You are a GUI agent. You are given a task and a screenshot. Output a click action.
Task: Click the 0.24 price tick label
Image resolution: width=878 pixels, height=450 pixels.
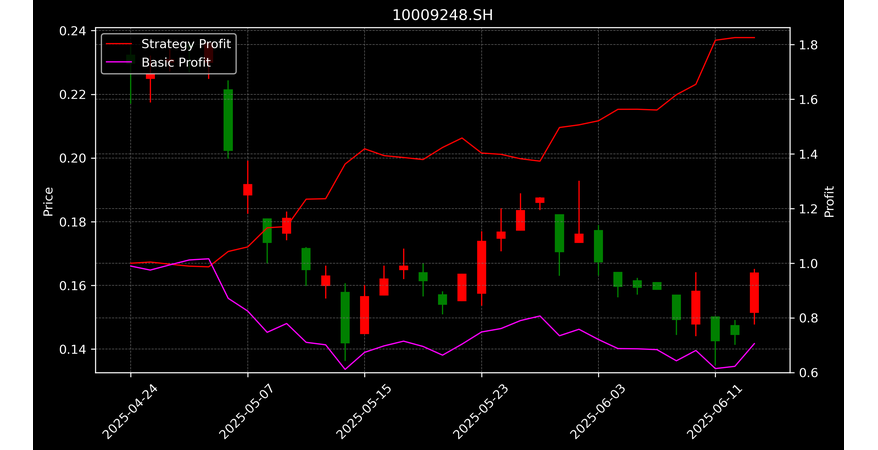(x=73, y=31)
